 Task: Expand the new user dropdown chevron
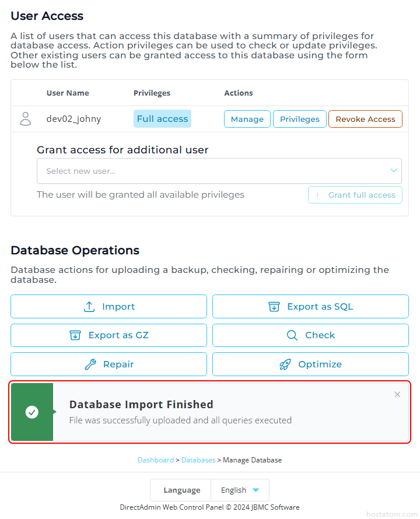click(394, 171)
